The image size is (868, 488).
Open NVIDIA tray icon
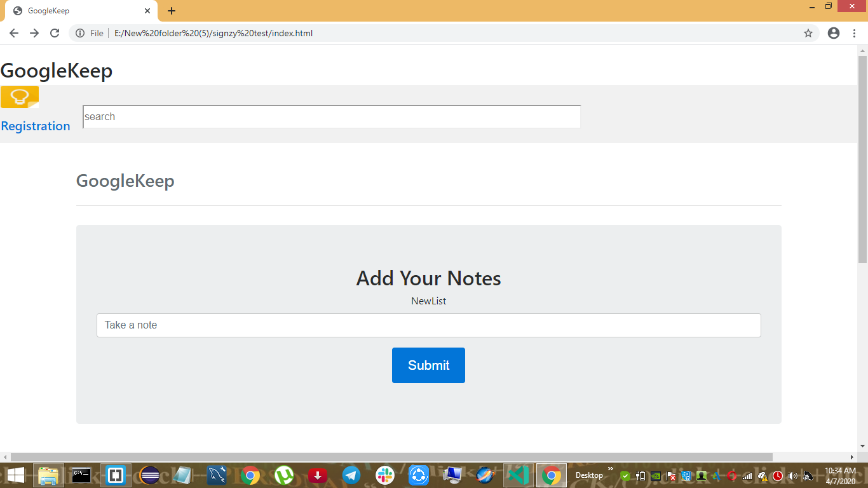tap(656, 476)
